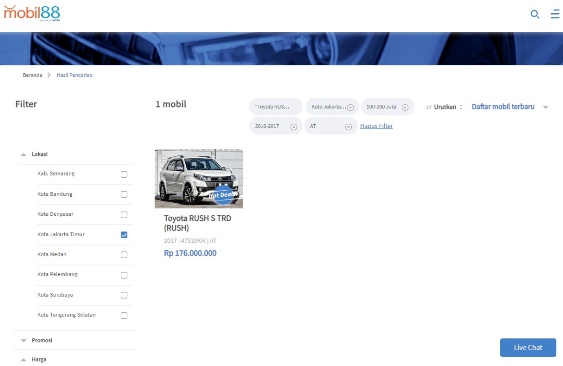Collapse the Harga filter section

[x=24, y=360]
